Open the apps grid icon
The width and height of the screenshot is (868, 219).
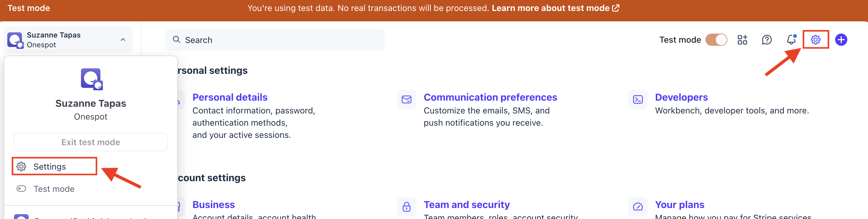pos(742,40)
